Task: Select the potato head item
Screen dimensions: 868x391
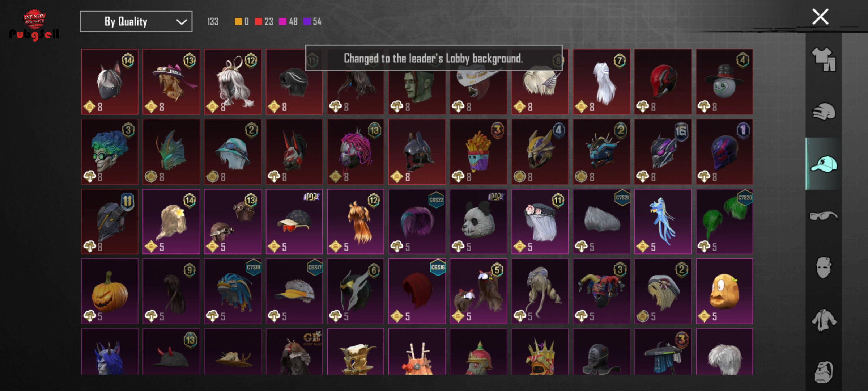Action: coord(724,291)
